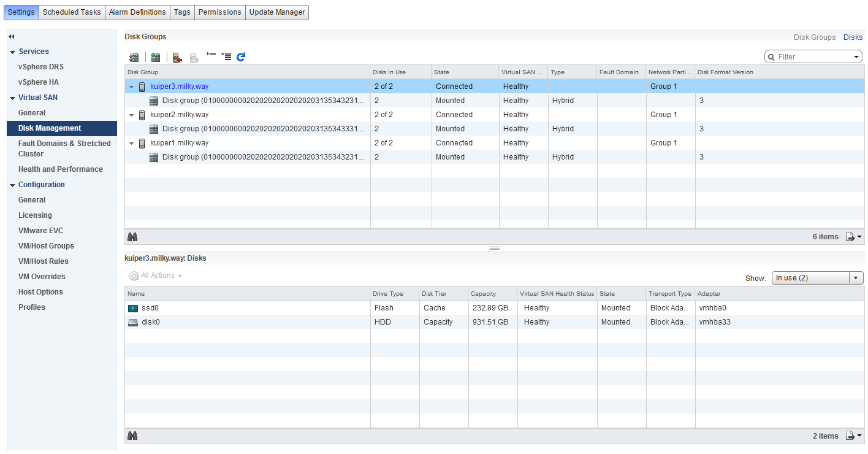Click the Disks view link
868x454 pixels.
[853, 37]
